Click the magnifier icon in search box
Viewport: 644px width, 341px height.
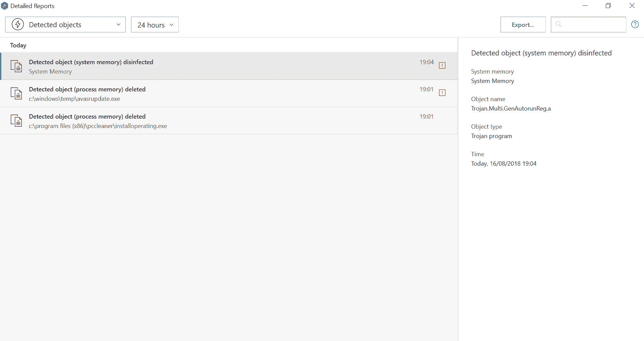point(559,24)
